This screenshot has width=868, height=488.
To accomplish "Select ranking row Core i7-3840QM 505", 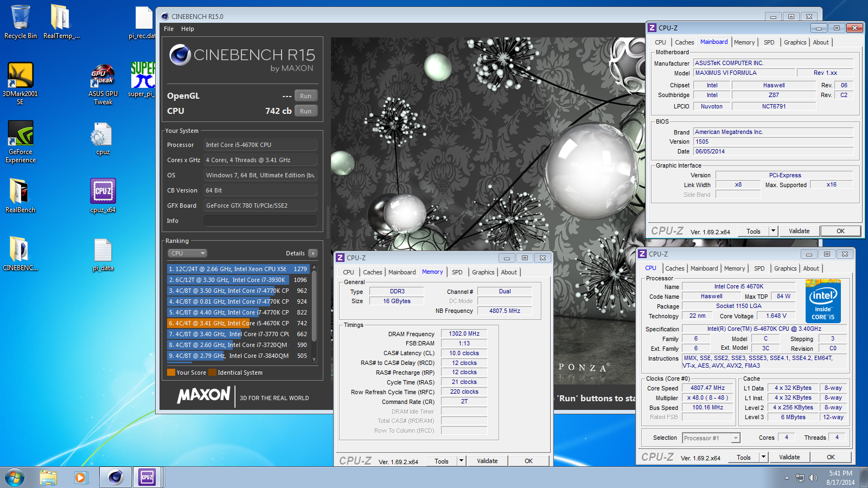I will pyautogui.click(x=238, y=356).
